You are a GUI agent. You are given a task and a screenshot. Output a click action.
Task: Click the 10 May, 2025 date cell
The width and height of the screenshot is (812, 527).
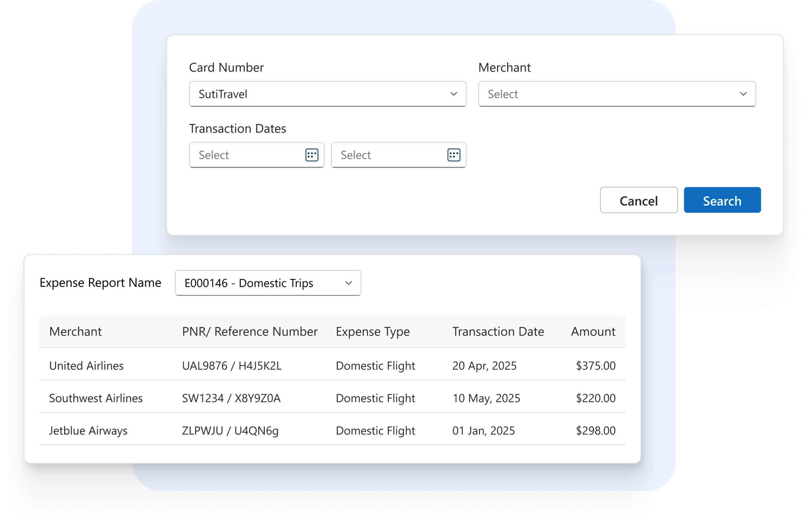pos(486,398)
